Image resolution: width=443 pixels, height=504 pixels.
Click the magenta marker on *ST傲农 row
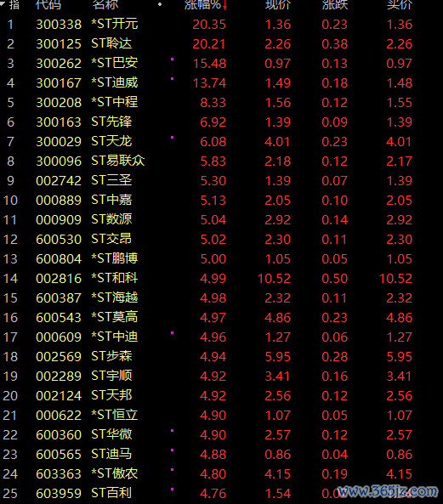[x=173, y=470]
